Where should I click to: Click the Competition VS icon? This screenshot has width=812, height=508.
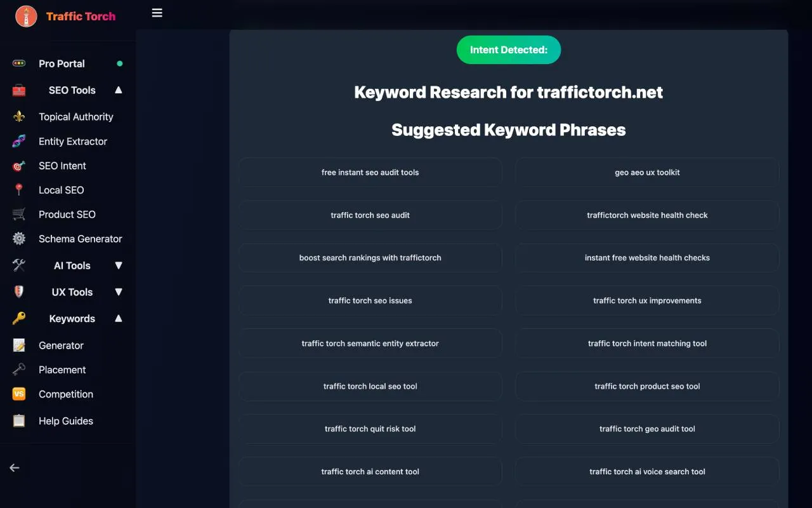[x=19, y=394]
